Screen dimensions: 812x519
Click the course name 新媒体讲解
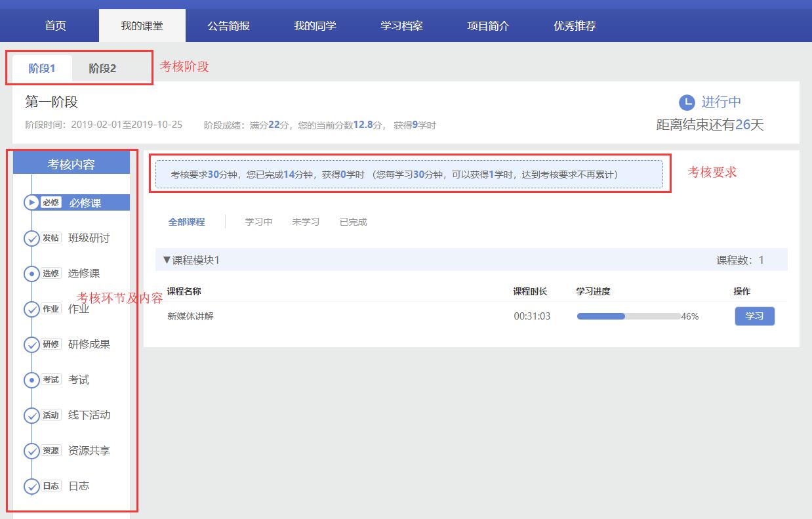tap(190, 316)
